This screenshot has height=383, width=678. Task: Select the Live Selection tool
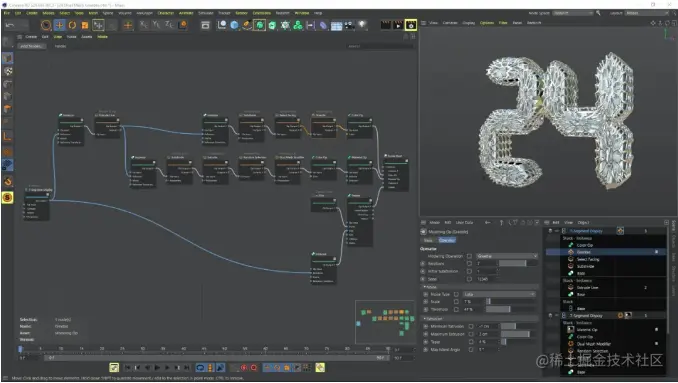coord(46,25)
